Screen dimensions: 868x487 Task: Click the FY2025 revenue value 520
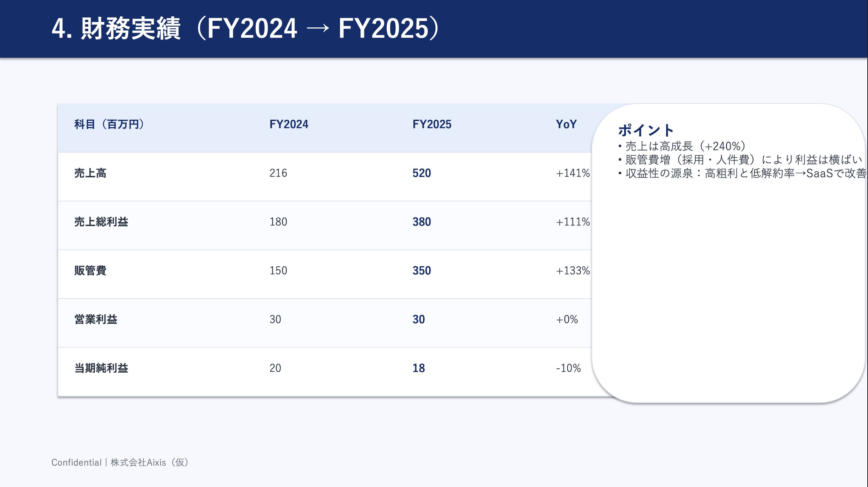click(422, 173)
